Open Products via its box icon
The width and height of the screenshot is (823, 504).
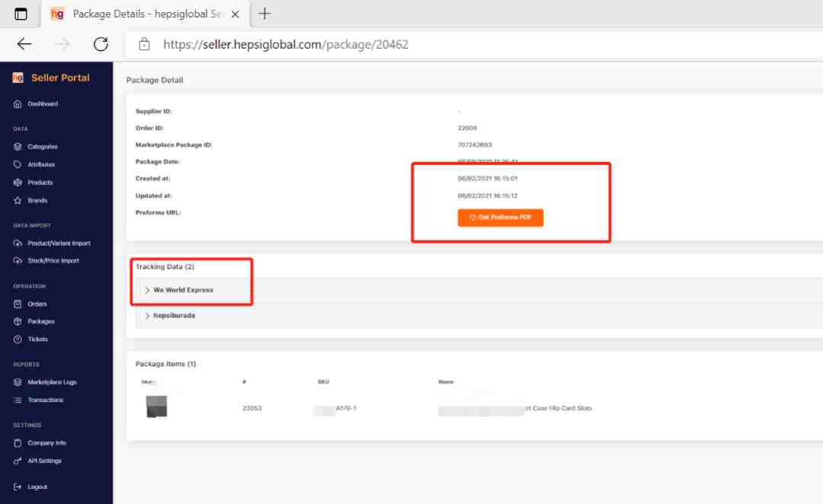tap(18, 183)
